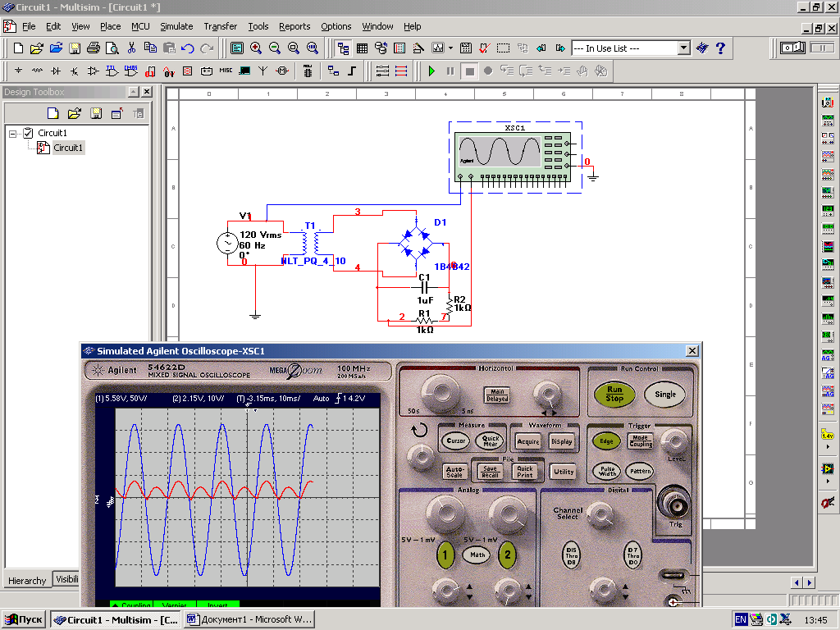Viewport: 840px width, 630px height.
Task: Open the Simulate menu
Action: tap(176, 26)
